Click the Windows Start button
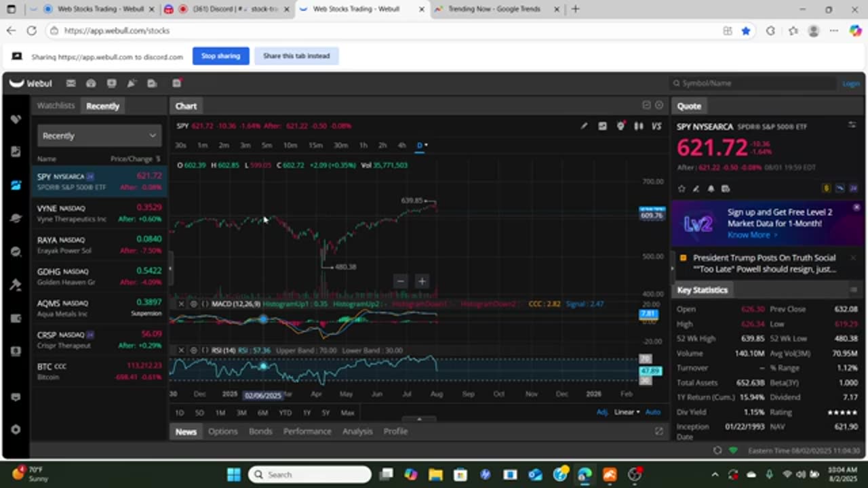Screen dimensions: 868x488 [x=233, y=474]
